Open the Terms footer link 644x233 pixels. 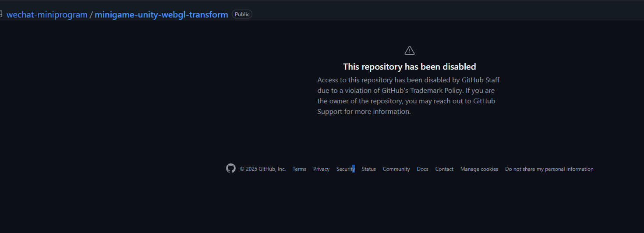[x=300, y=169]
